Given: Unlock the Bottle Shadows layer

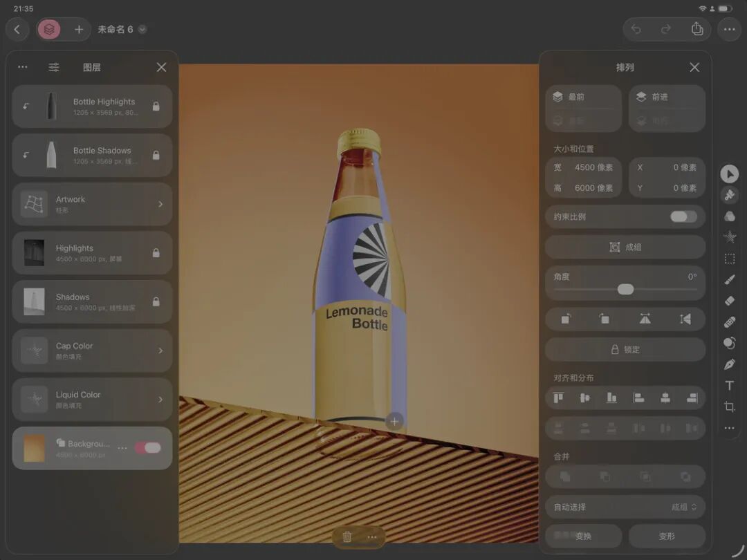Looking at the screenshot, I should [156, 156].
